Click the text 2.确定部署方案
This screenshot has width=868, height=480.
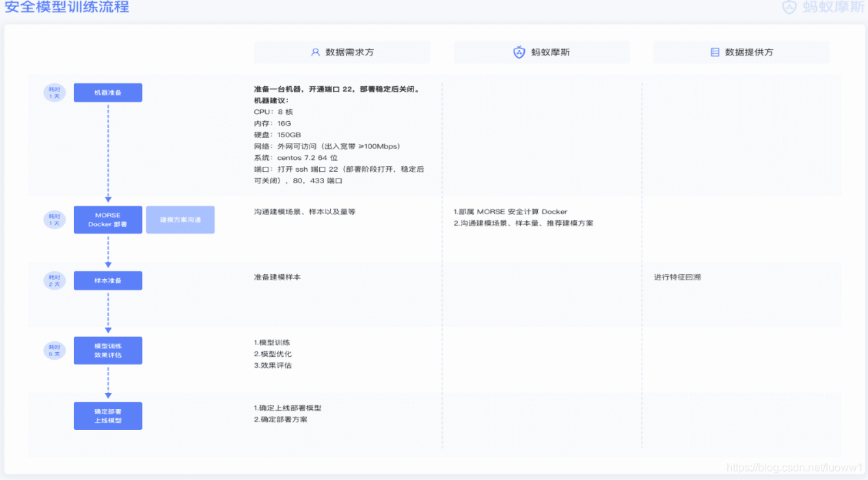280,420
